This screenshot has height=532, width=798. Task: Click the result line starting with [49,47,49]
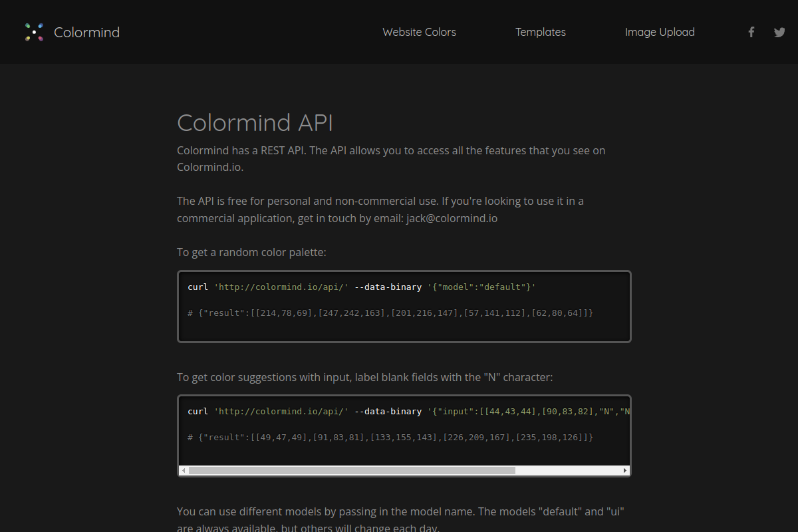click(x=390, y=437)
